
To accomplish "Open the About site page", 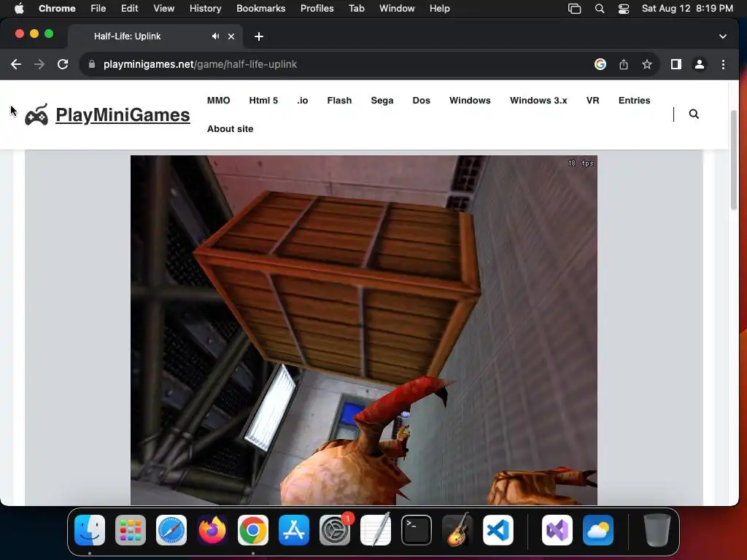I will (x=230, y=129).
